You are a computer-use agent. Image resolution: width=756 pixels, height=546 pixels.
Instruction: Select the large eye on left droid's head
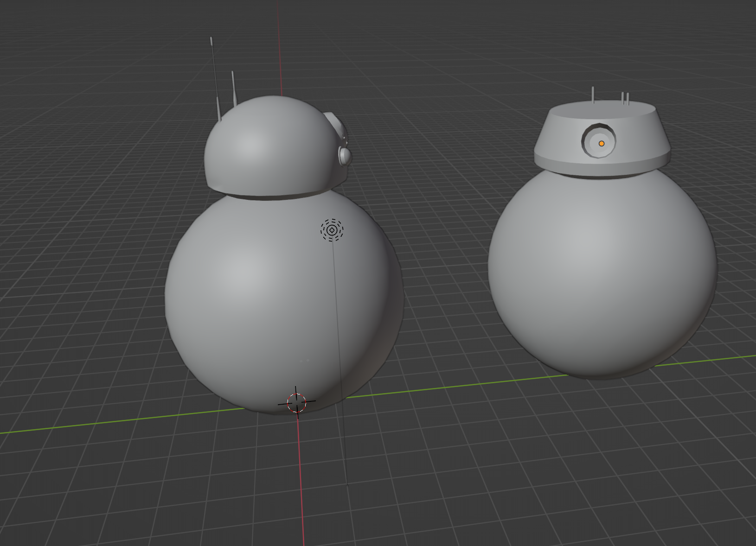335,124
